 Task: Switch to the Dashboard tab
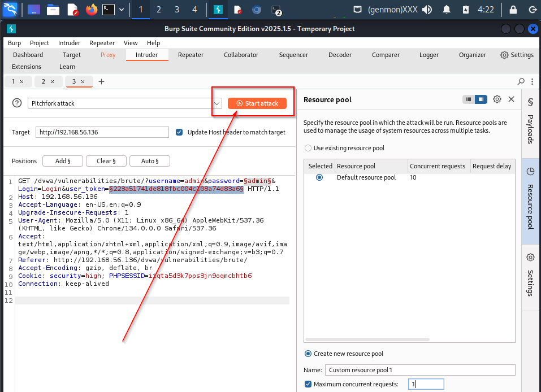[x=28, y=55]
